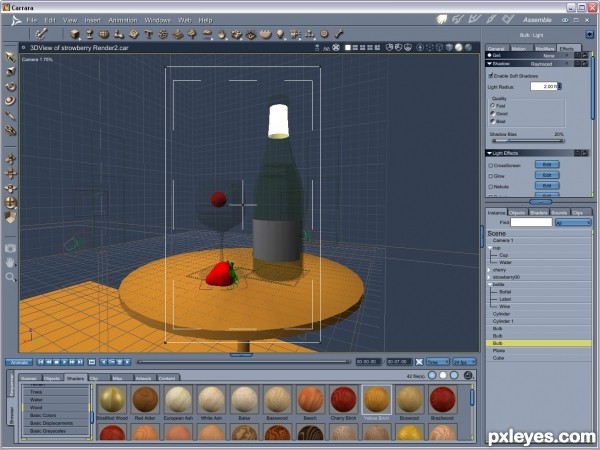Set single viewport layout
This screenshot has width=600, height=450.
tap(347, 47)
